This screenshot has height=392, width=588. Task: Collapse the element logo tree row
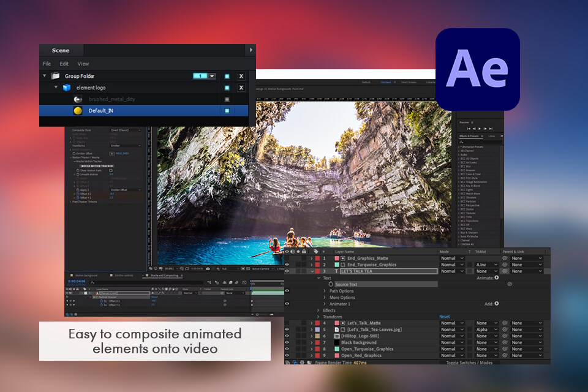click(56, 87)
